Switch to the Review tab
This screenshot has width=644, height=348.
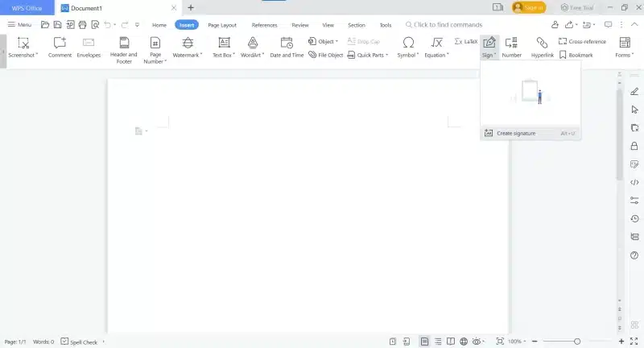pyautogui.click(x=300, y=25)
